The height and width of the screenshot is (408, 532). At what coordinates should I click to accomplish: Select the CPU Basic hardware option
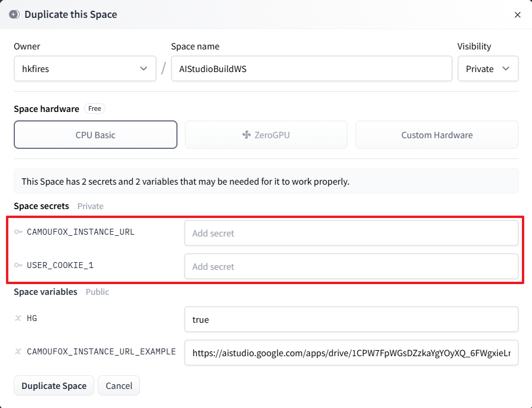pyautogui.click(x=95, y=135)
